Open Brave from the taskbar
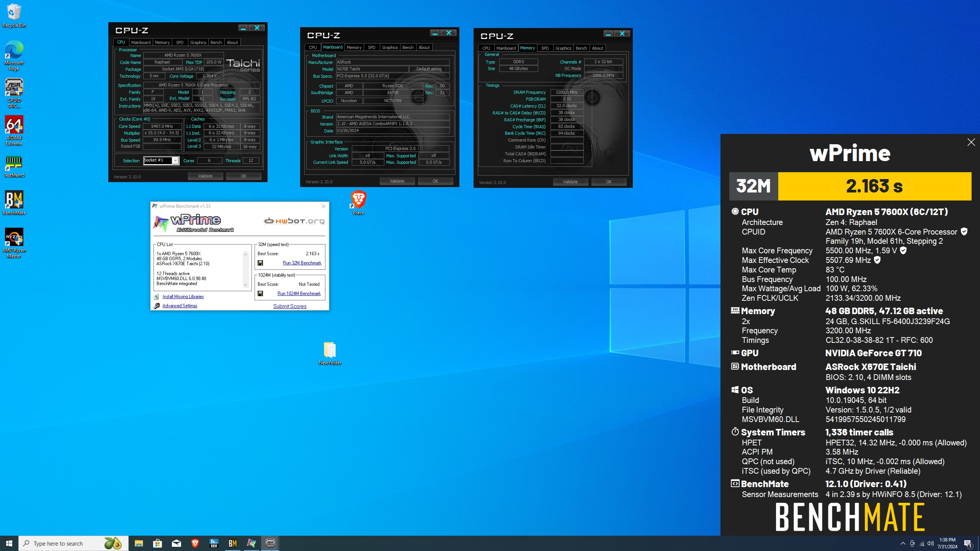 click(195, 543)
